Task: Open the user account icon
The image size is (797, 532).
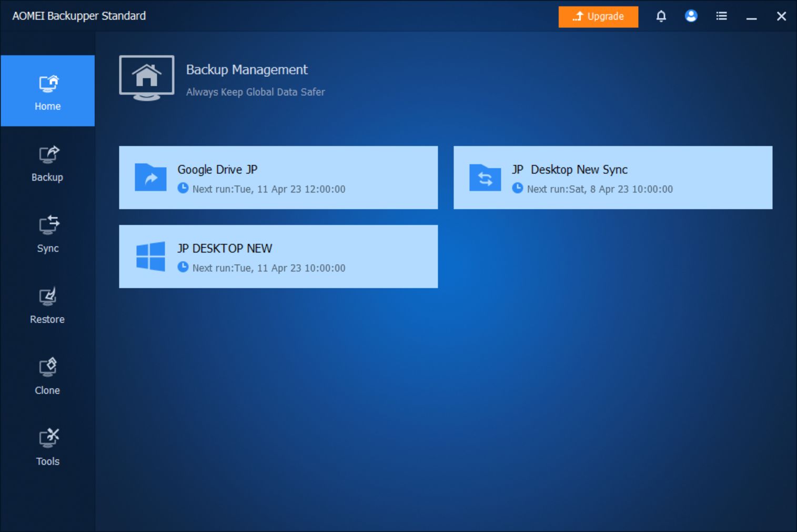Action: tap(691, 16)
